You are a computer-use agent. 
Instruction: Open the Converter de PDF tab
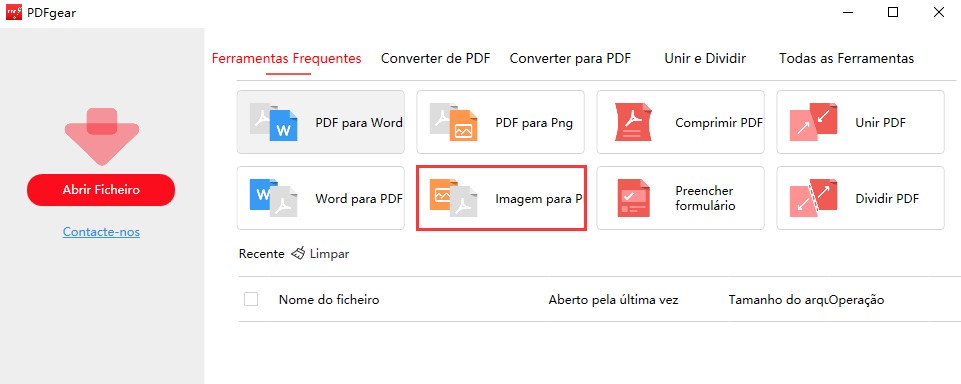(x=436, y=59)
